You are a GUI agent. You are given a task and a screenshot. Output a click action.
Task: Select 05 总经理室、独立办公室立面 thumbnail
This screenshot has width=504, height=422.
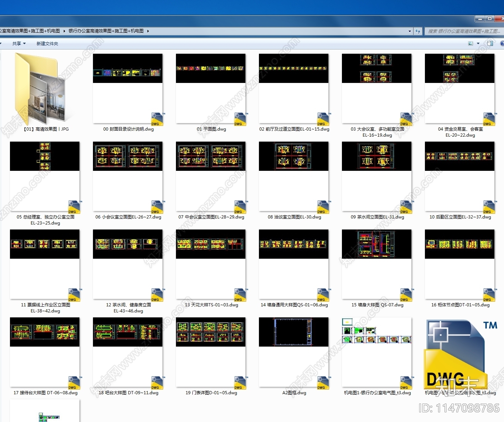(x=45, y=176)
